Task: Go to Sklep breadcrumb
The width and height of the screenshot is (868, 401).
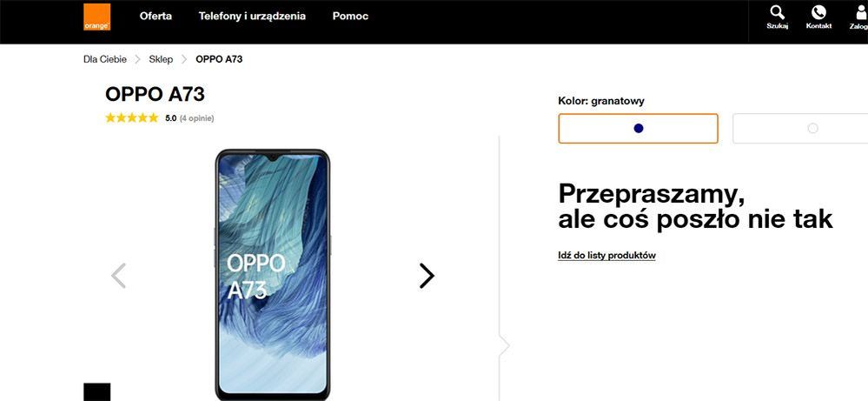Action: (x=161, y=59)
